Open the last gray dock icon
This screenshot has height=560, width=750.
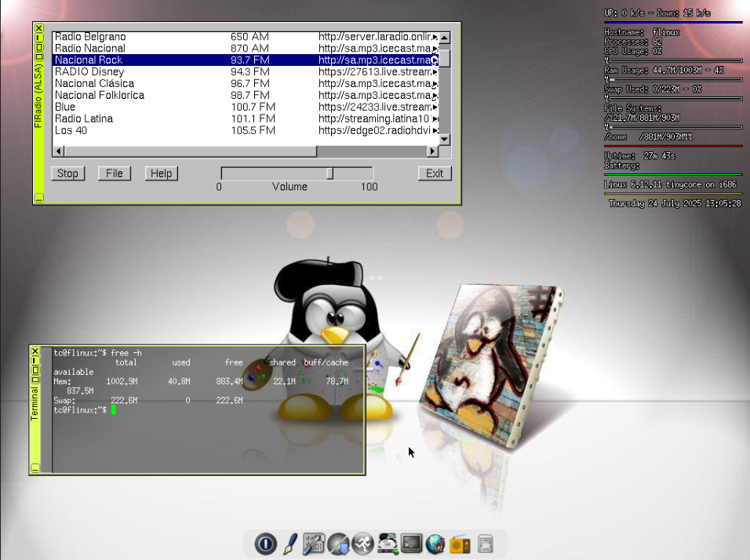tap(485, 544)
